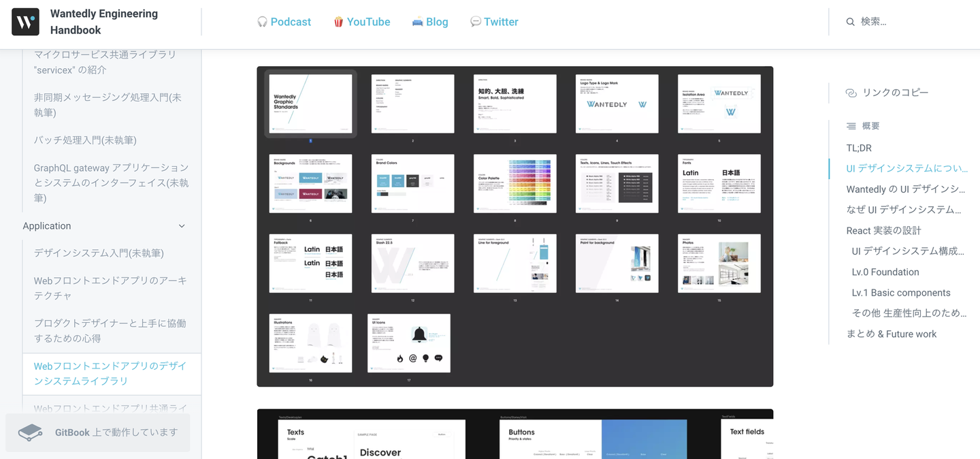Click the Buttons Priority & states board
The width and height of the screenshot is (980, 459).
tap(593, 439)
